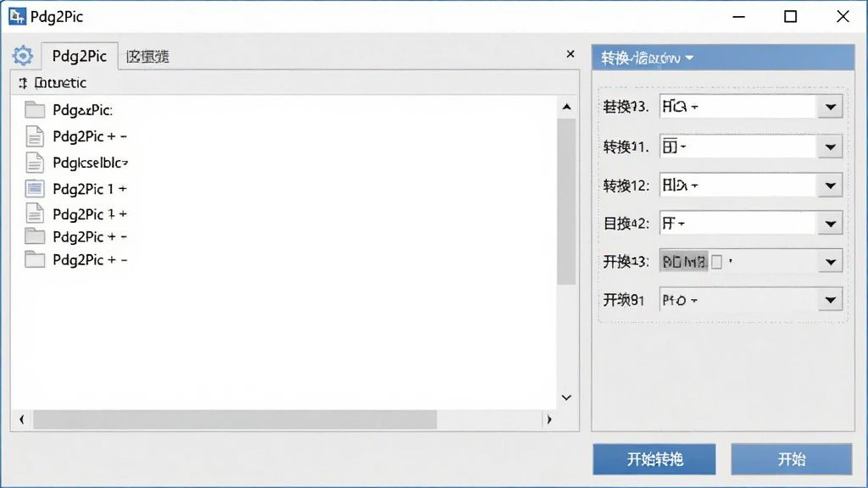Click the horizontal scrollbar right arrow
Screen dimensions: 868x488
pyautogui.click(x=549, y=419)
